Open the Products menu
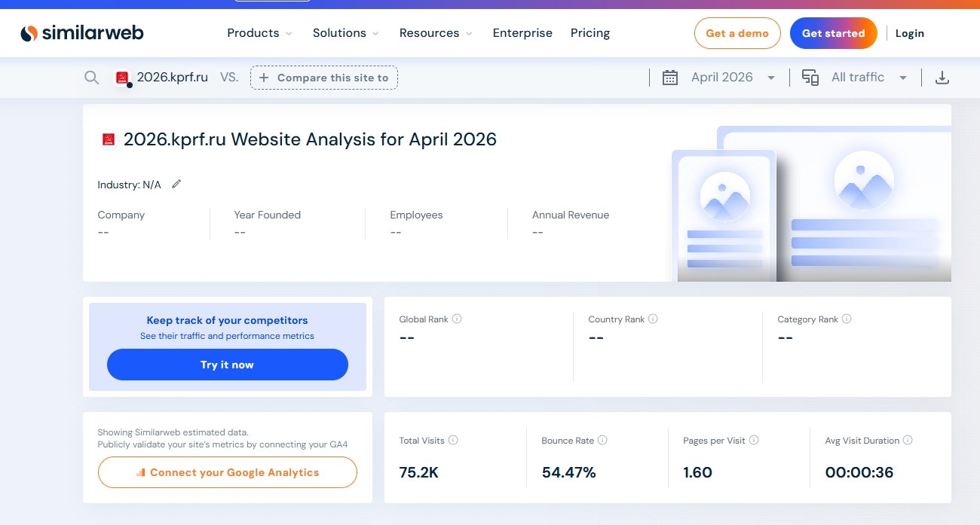This screenshot has width=980, height=525. tap(259, 33)
